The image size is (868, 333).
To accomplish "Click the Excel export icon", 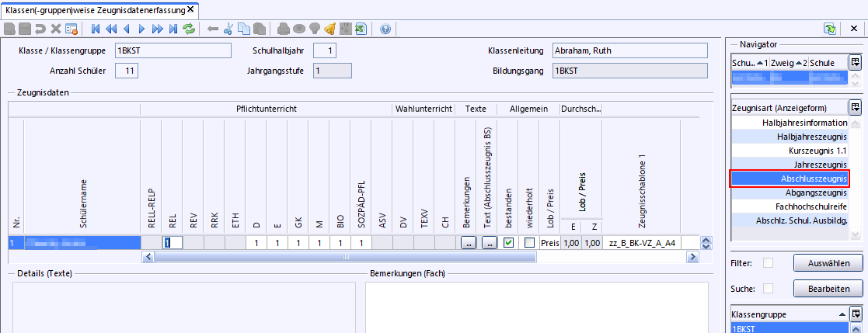I will point(360,29).
